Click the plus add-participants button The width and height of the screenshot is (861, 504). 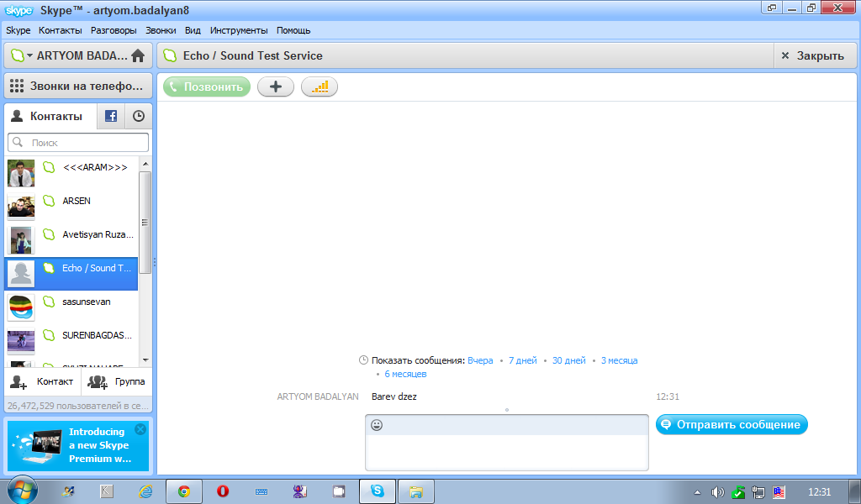pos(276,87)
